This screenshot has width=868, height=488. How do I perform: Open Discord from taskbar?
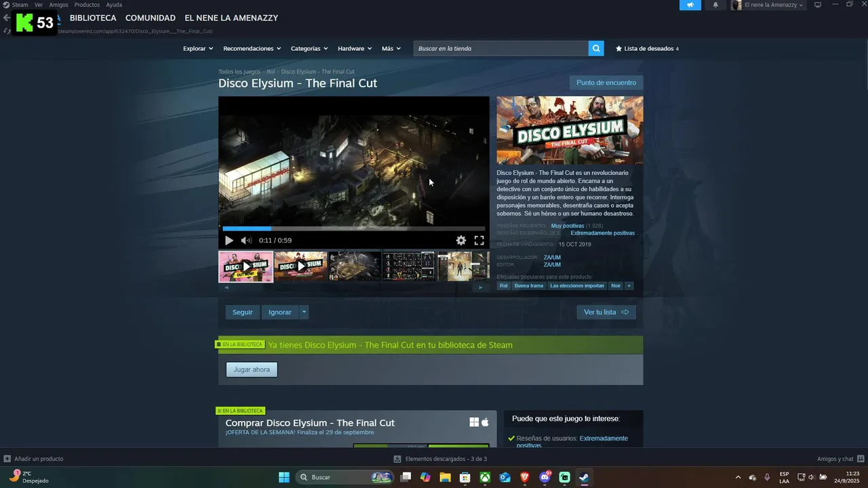[545, 477]
